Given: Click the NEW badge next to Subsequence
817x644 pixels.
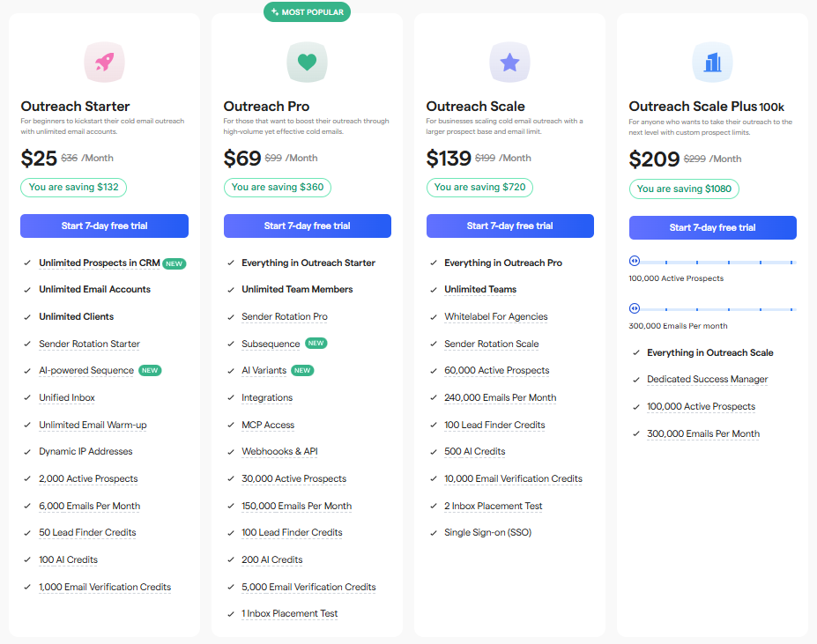Looking at the screenshot, I should 316,344.
